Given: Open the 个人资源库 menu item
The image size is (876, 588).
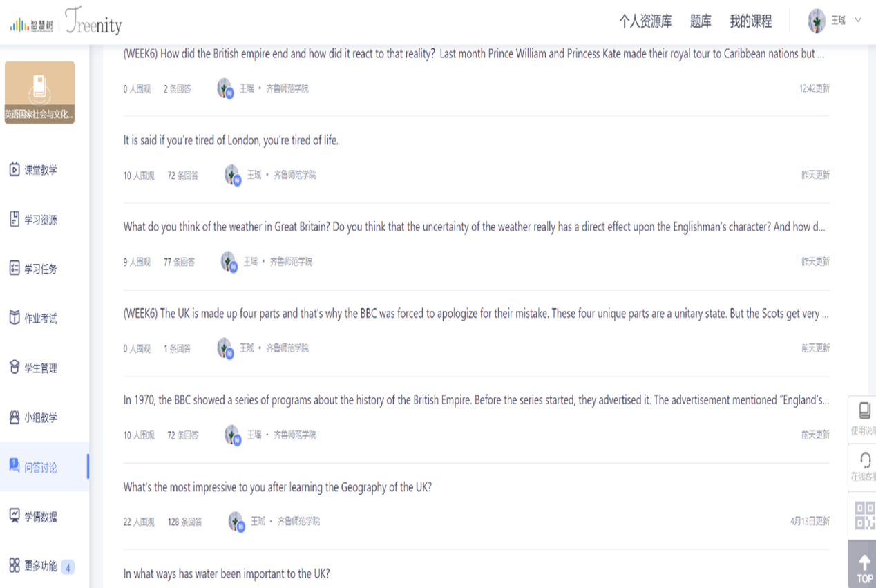Looking at the screenshot, I should pyautogui.click(x=645, y=21).
